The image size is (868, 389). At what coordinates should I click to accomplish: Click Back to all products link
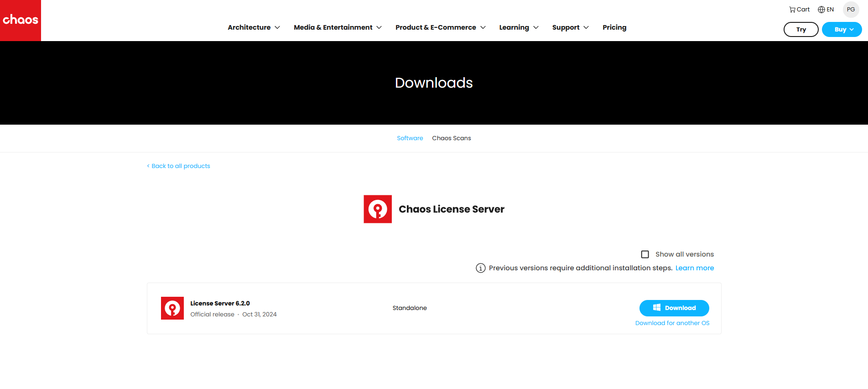tap(179, 166)
